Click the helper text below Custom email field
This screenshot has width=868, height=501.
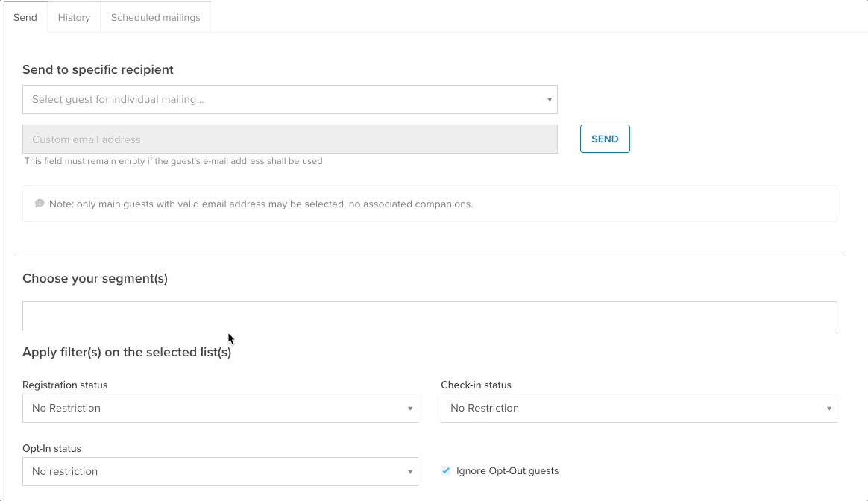click(x=173, y=161)
